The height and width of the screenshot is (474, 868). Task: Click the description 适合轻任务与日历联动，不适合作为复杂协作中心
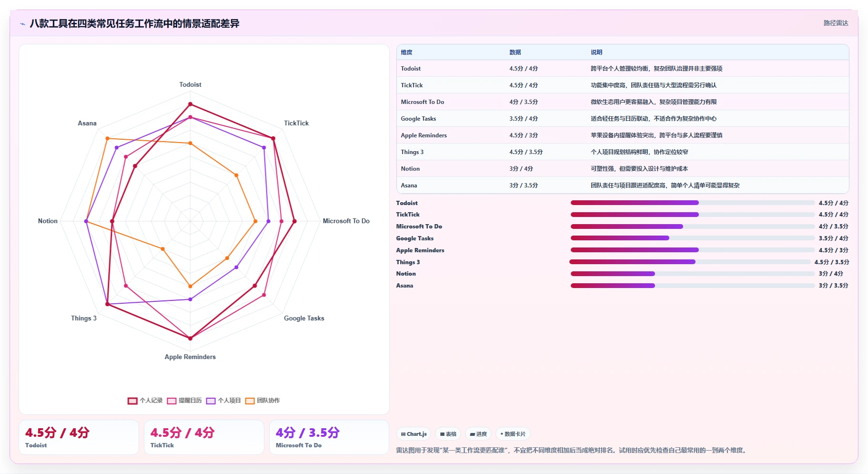tap(654, 119)
